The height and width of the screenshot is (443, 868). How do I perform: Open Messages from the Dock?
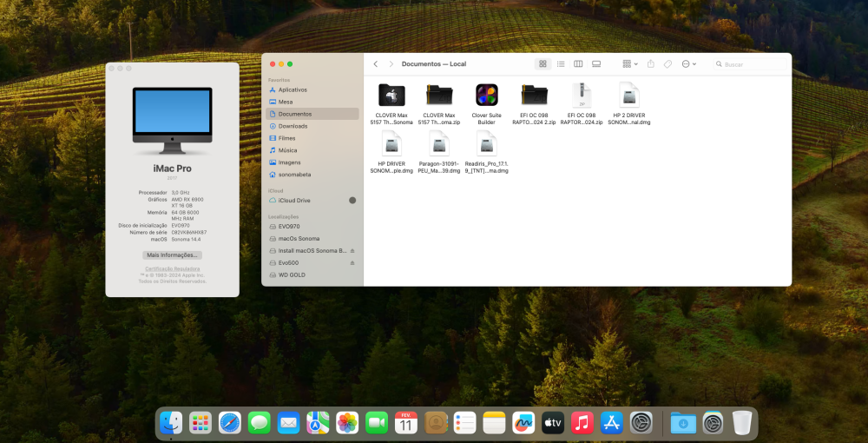click(x=259, y=424)
